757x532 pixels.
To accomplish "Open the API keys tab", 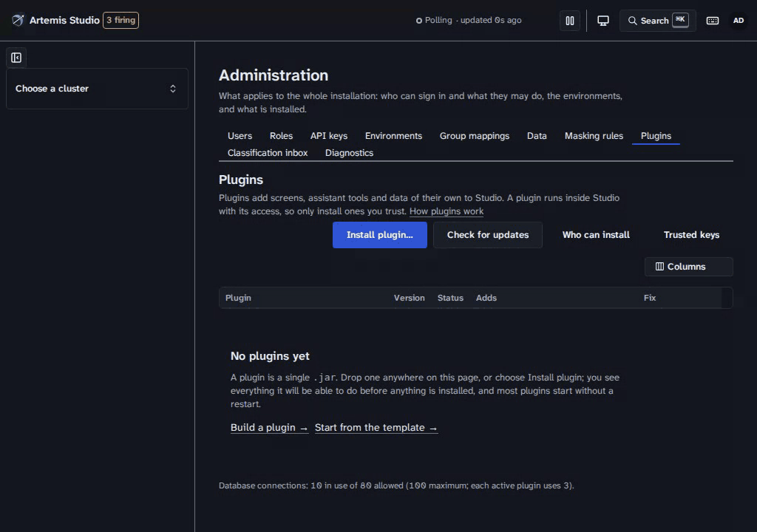I will (329, 136).
